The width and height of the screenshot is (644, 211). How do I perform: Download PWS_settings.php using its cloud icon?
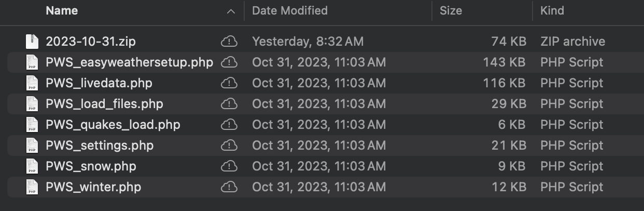[229, 146]
